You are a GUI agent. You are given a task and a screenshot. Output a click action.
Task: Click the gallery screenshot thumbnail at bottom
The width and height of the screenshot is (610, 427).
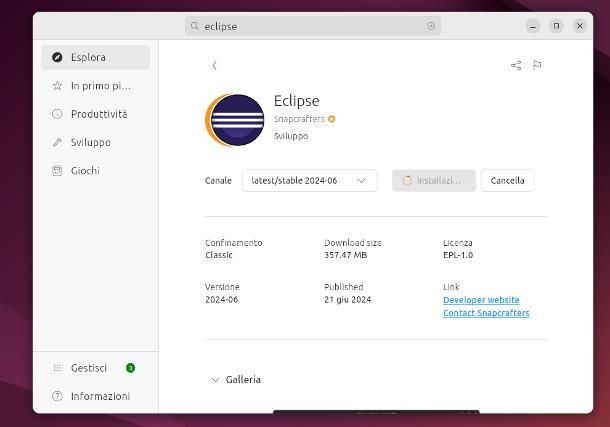(x=376, y=411)
